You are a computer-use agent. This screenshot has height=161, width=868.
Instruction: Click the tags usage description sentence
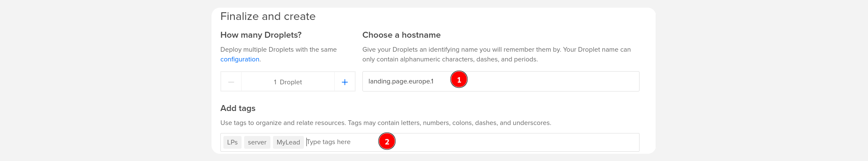(386, 123)
